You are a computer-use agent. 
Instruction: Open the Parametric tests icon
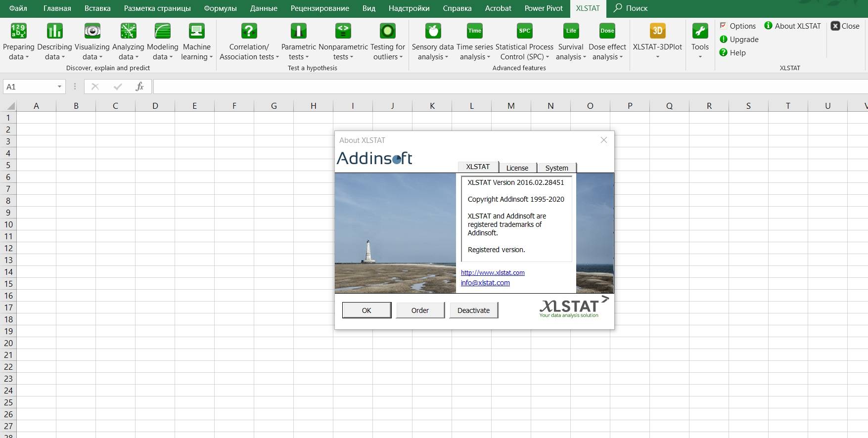(x=298, y=31)
